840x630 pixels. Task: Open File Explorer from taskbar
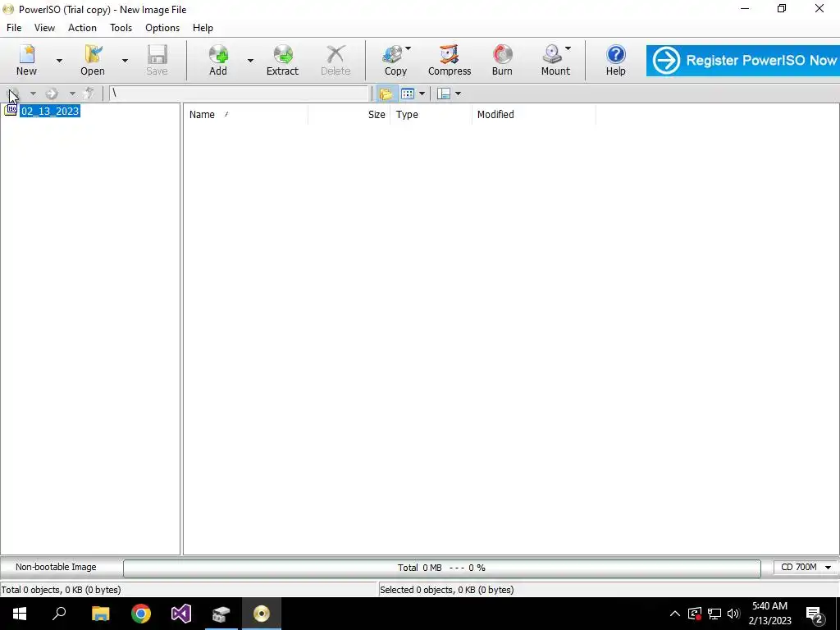click(x=100, y=614)
